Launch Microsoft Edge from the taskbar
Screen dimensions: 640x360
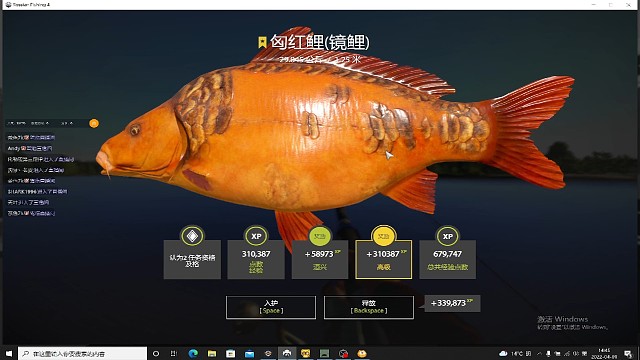(x=193, y=353)
